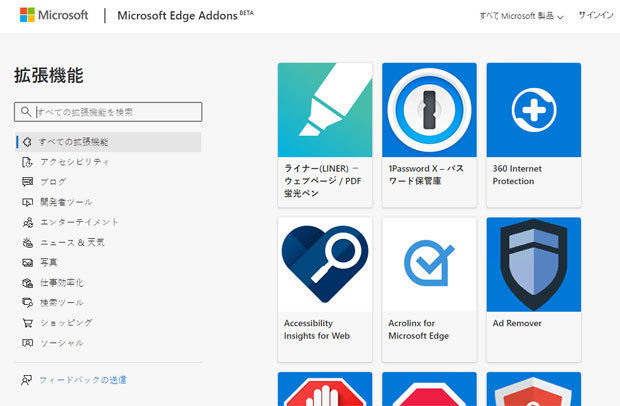The image size is (620, 406).
Task: Select 仕事効率化 category
Action: click(x=61, y=283)
